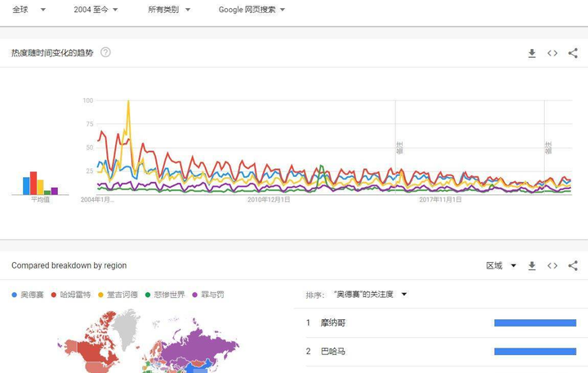
Task: Select the 哈姆雷特 red legend item
Action: (71, 295)
